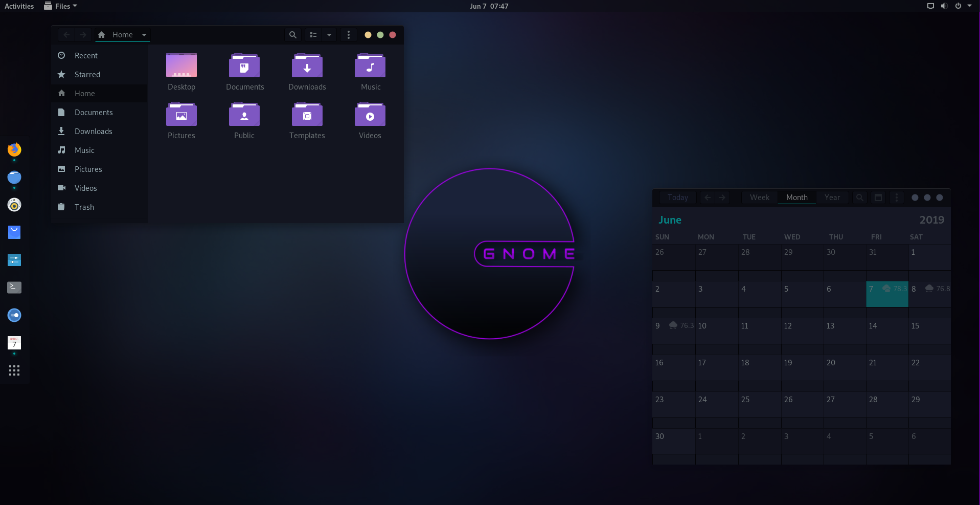Toggle list view in Files
Viewport: 980px width, 505px height.
313,35
